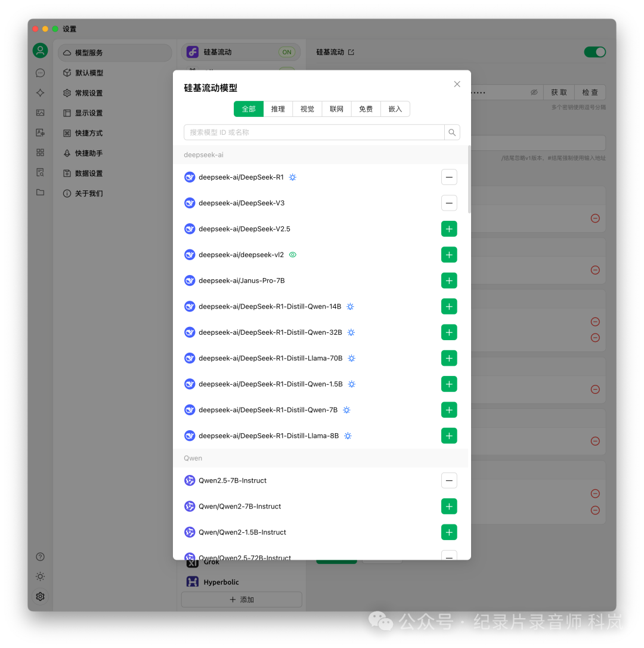Focus the model ID search field
The height and width of the screenshot is (648, 644).
pyautogui.click(x=314, y=132)
